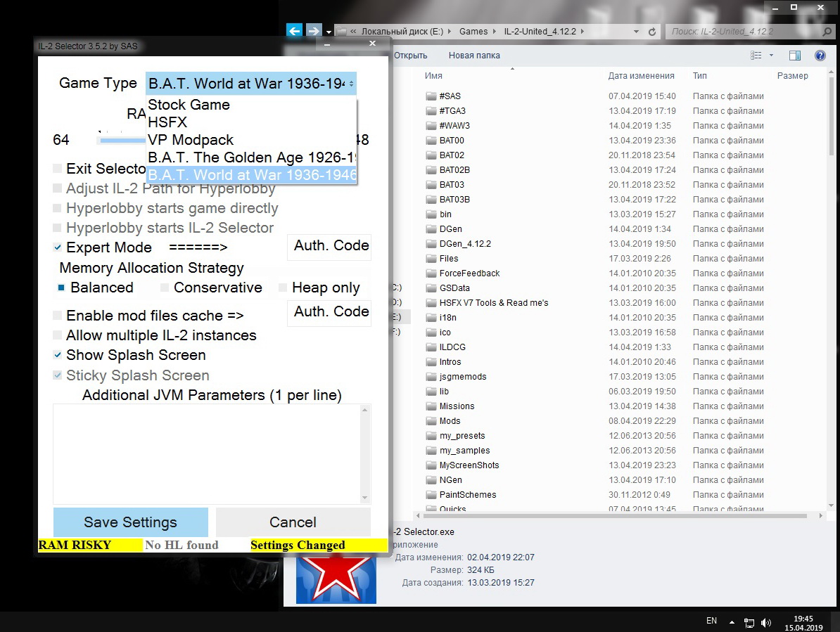Open the Game Type combo box
Screen dimensions: 840x632
coord(250,84)
